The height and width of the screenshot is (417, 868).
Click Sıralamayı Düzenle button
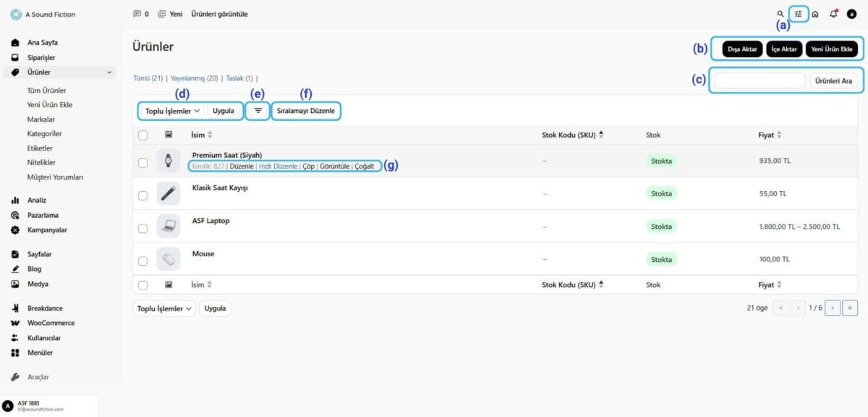pos(306,111)
